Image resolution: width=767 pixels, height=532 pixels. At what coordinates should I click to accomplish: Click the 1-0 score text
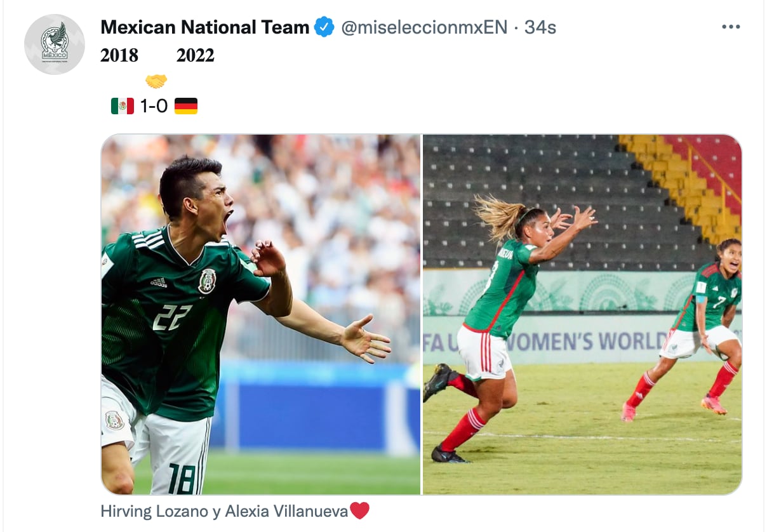pyautogui.click(x=154, y=106)
